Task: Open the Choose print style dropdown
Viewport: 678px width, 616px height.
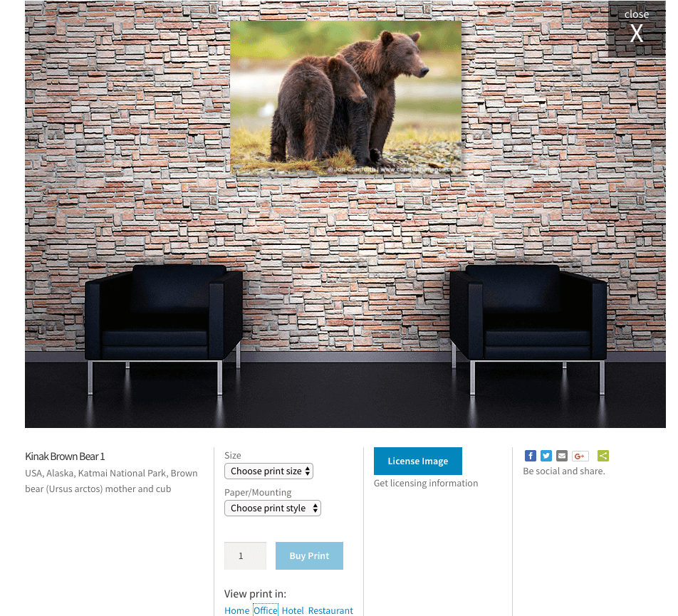Action: [272, 508]
